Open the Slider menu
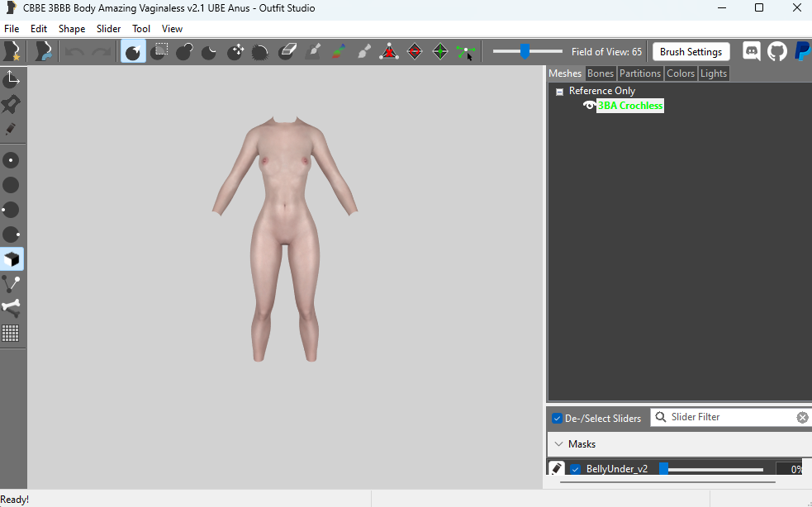The image size is (812, 507). 109,28
